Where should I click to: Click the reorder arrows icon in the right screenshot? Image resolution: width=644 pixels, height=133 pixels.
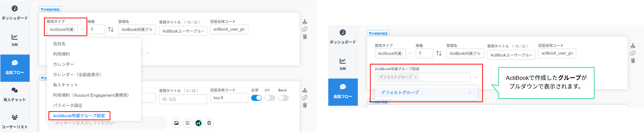coord(439,53)
